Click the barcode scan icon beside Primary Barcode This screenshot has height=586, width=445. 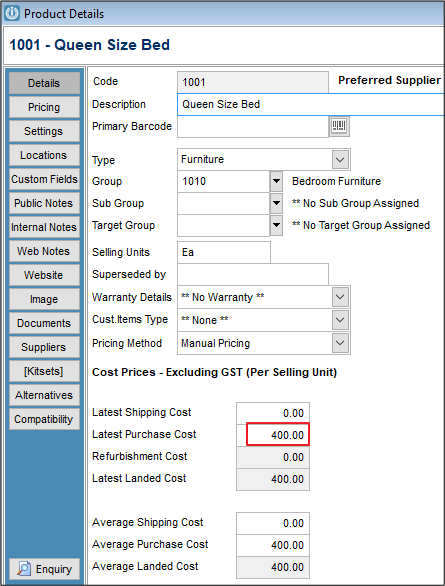tap(339, 126)
